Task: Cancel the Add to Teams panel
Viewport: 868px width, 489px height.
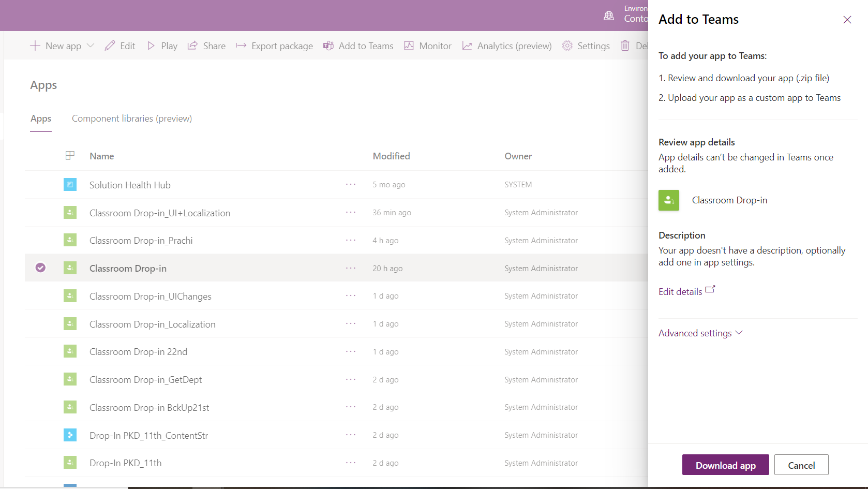Action: coord(801,465)
